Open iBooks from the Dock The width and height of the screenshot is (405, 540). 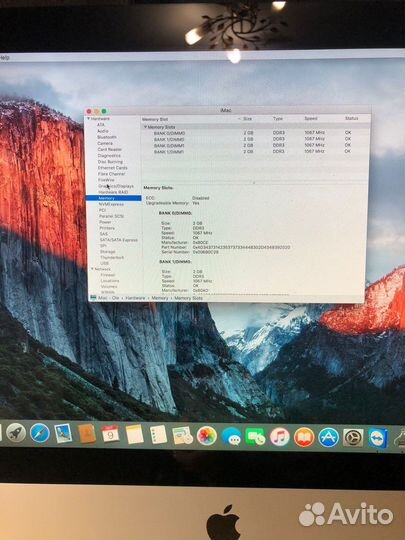coord(304,437)
